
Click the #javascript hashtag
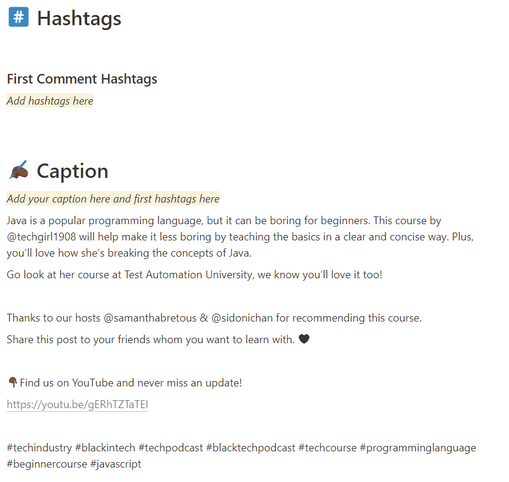coord(116,464)
